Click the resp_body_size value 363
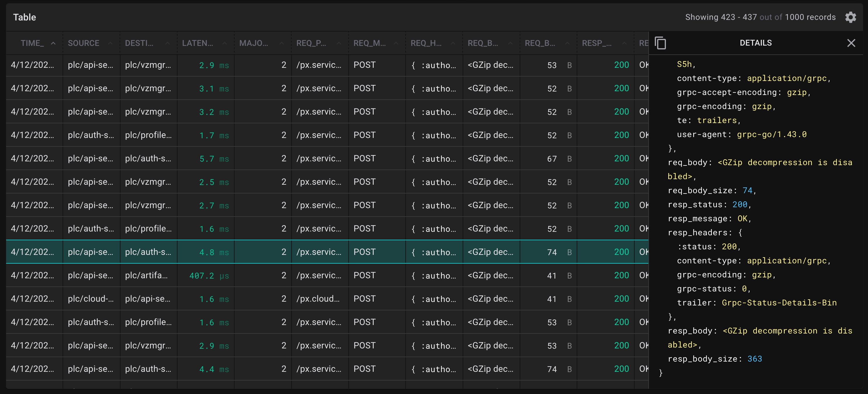 [x=755, y=359]
